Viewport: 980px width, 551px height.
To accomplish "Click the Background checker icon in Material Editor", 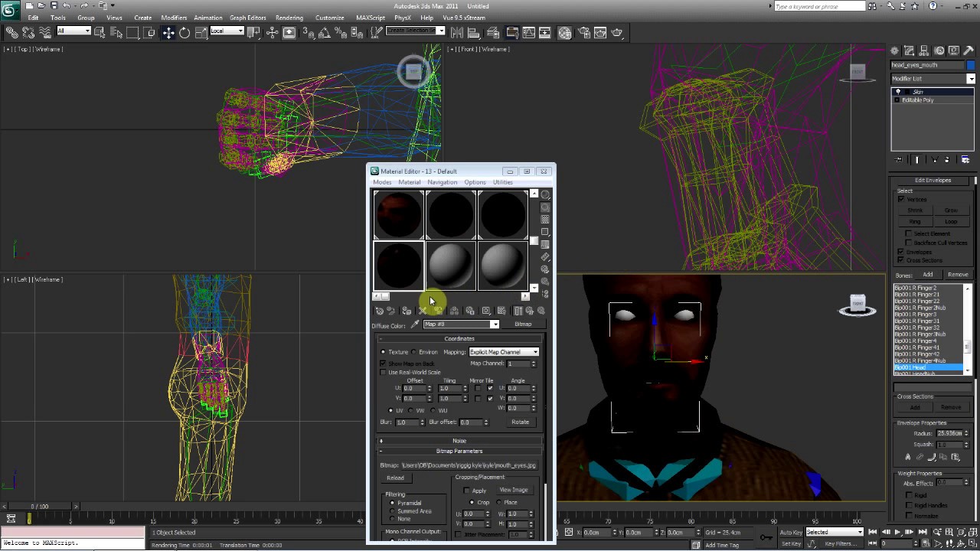I will point(545,220).
